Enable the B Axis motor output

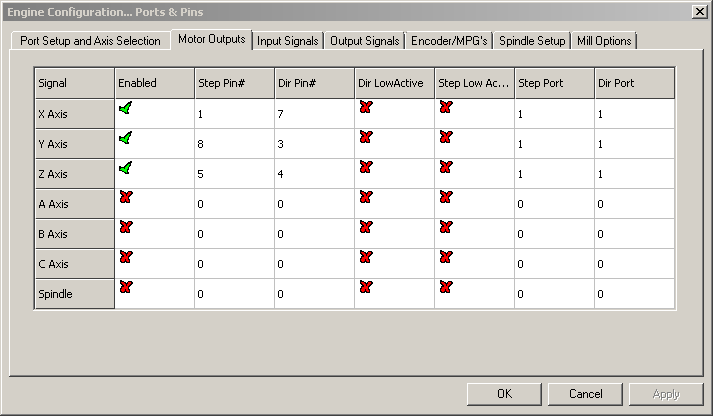pyautogui.click(x=125, y=228)
